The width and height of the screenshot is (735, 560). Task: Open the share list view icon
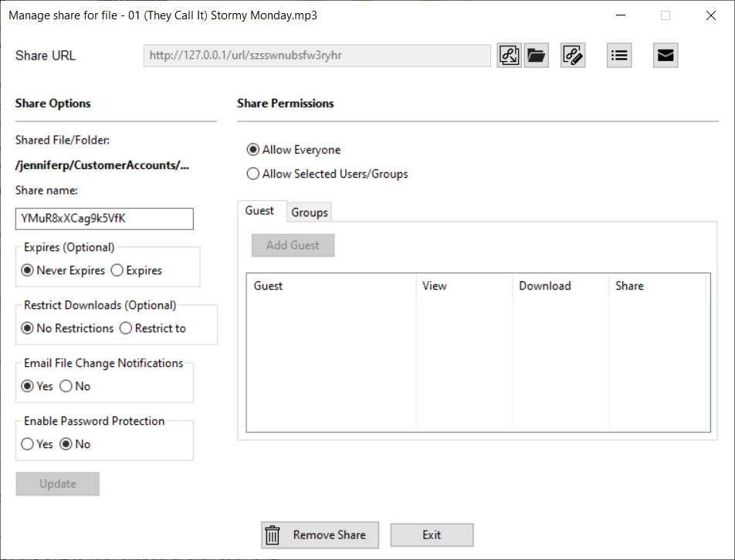click(x=619, y=56)
